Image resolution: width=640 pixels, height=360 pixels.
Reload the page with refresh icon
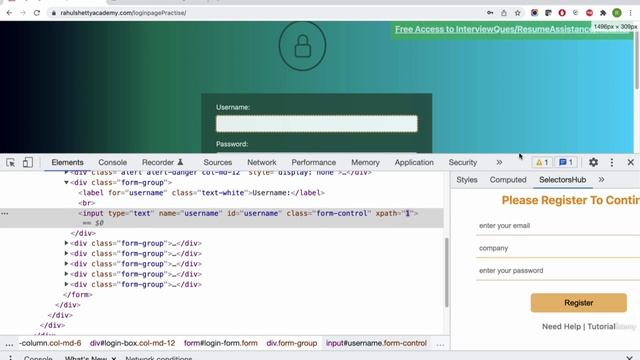click(x=37, y=13)
